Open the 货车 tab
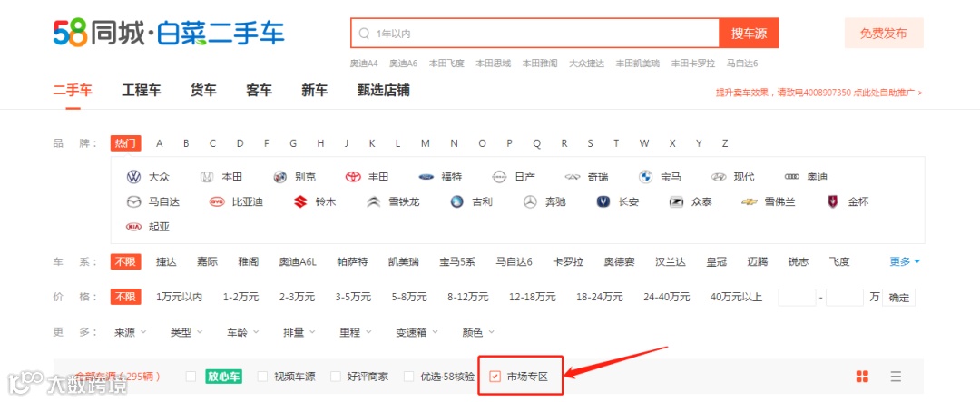Screen dimensions: 980x402 tap(203, 91)
